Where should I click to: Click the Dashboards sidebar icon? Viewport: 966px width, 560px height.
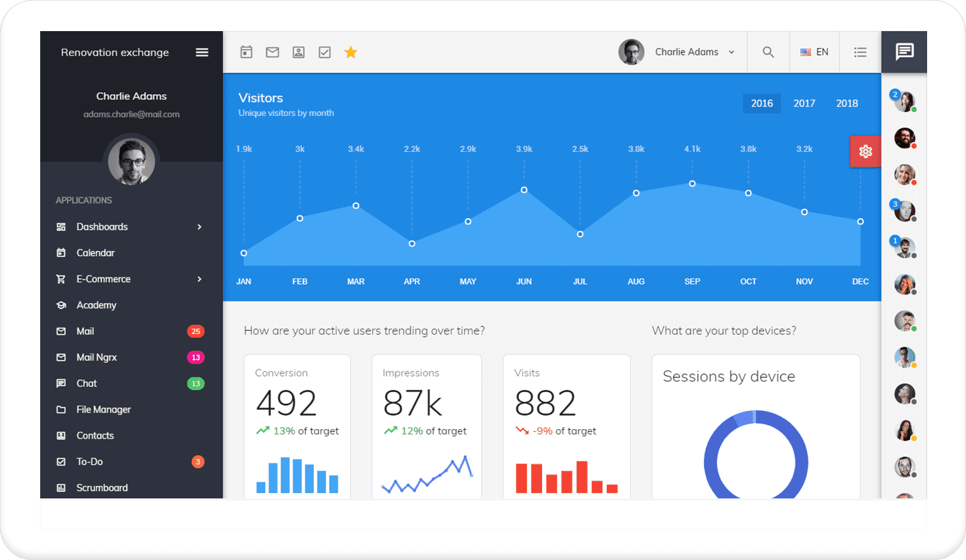tap(61, 227)
